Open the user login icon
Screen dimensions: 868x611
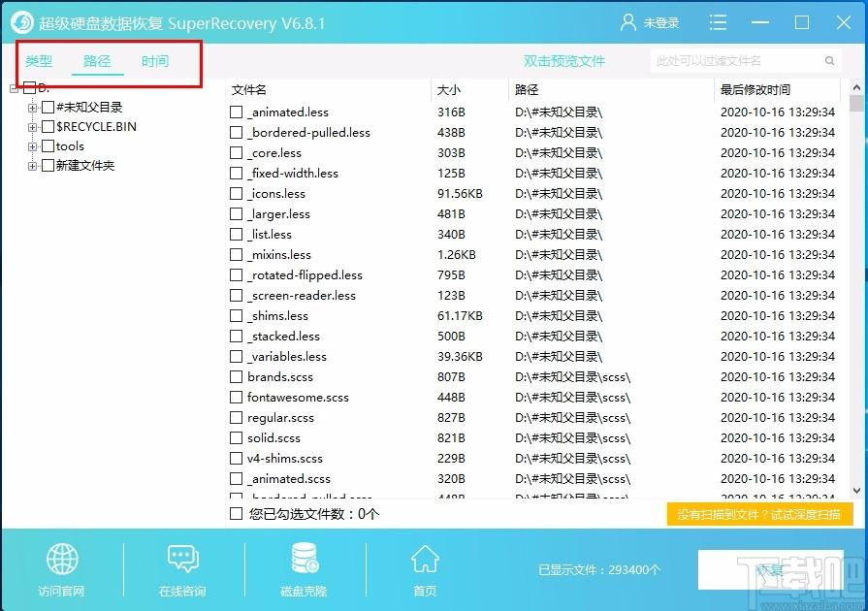click(x=627, y=22)
